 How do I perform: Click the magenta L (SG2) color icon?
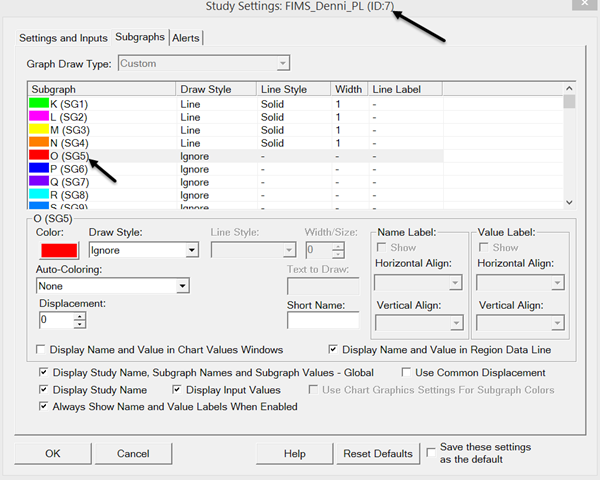[x=40, y=116]
